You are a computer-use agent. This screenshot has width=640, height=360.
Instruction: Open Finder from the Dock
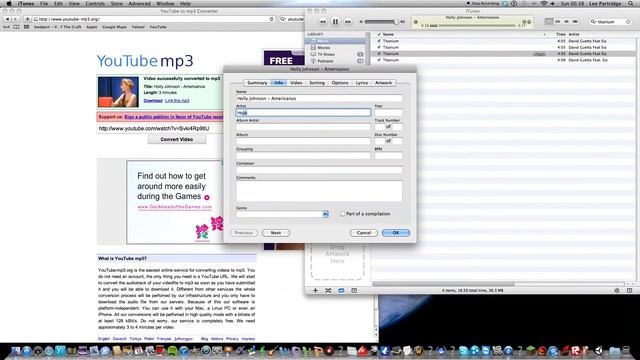(x=16, y=350)
